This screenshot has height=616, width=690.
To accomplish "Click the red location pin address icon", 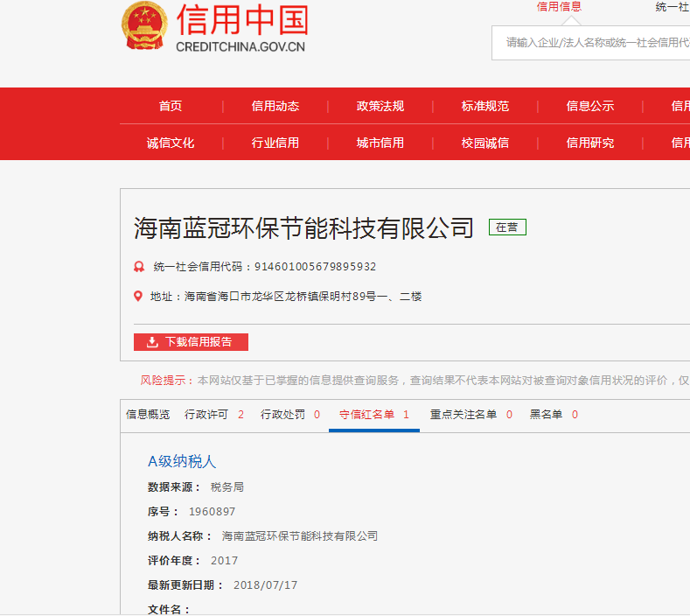I will (x=138, y=297).
